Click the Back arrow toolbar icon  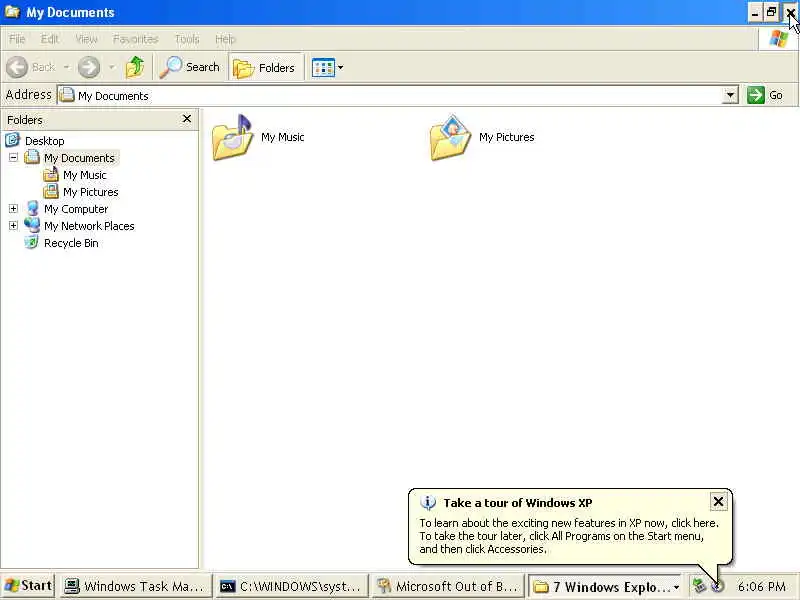[x=17, y=67]
